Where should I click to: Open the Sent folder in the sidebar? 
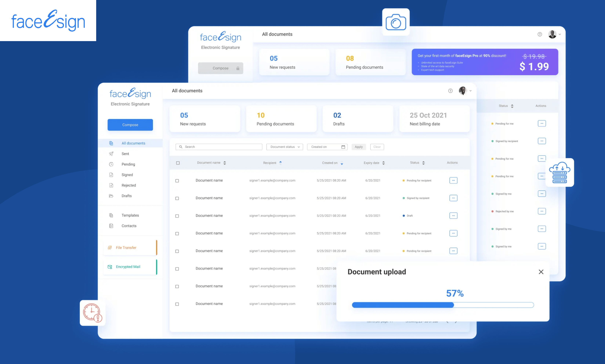[125, 154]
